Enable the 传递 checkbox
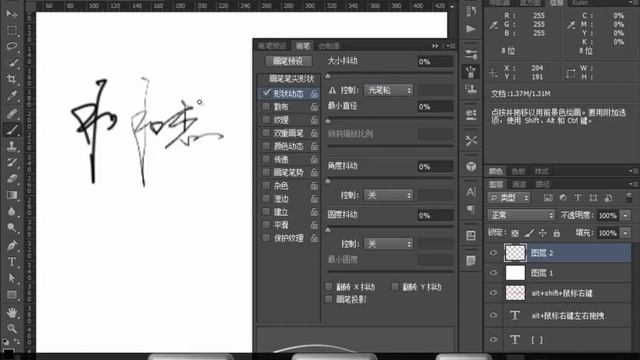Viewport: 640px width, 360px height. tap(267, 159)
